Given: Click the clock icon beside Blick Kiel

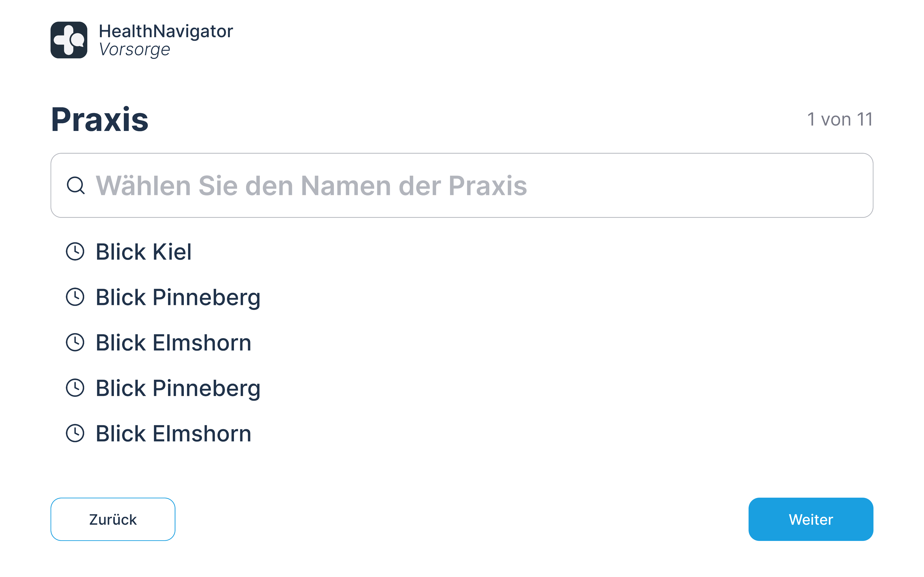Looking at the screenshot, I should click(x=75, y=252).
